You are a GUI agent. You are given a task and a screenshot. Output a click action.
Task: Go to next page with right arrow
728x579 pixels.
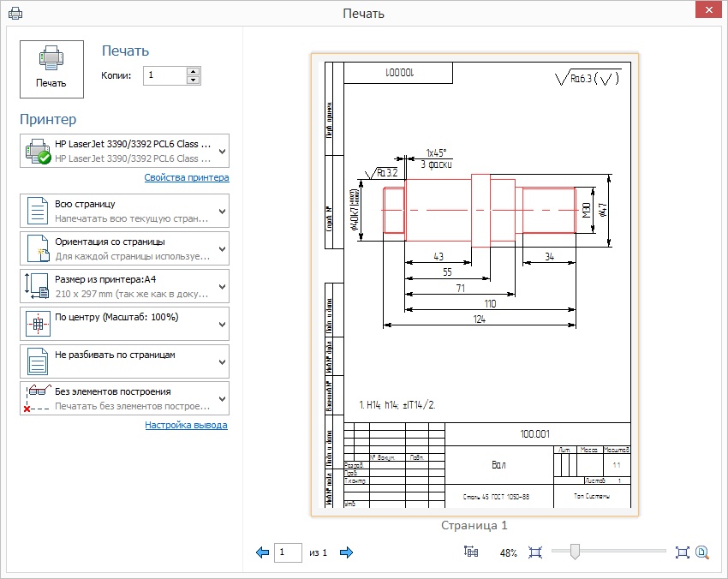tap(346, 552)
